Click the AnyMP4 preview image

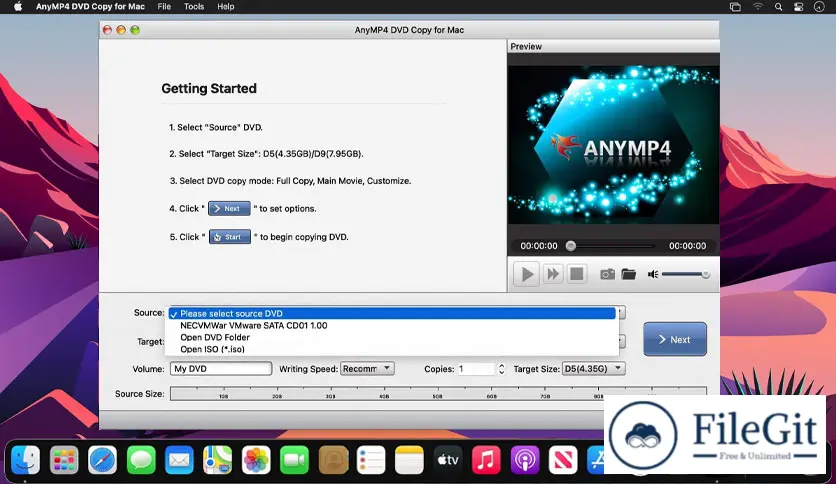613,144
